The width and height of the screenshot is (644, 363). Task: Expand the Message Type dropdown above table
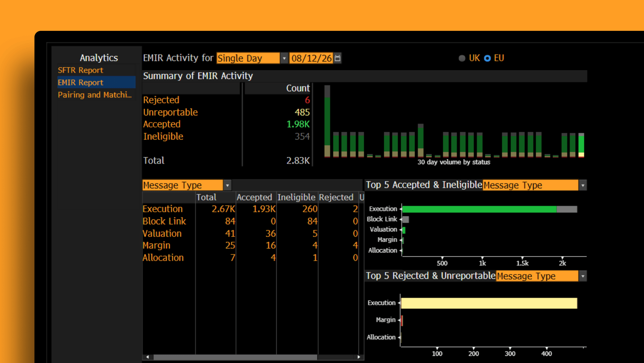pos(187,185)
